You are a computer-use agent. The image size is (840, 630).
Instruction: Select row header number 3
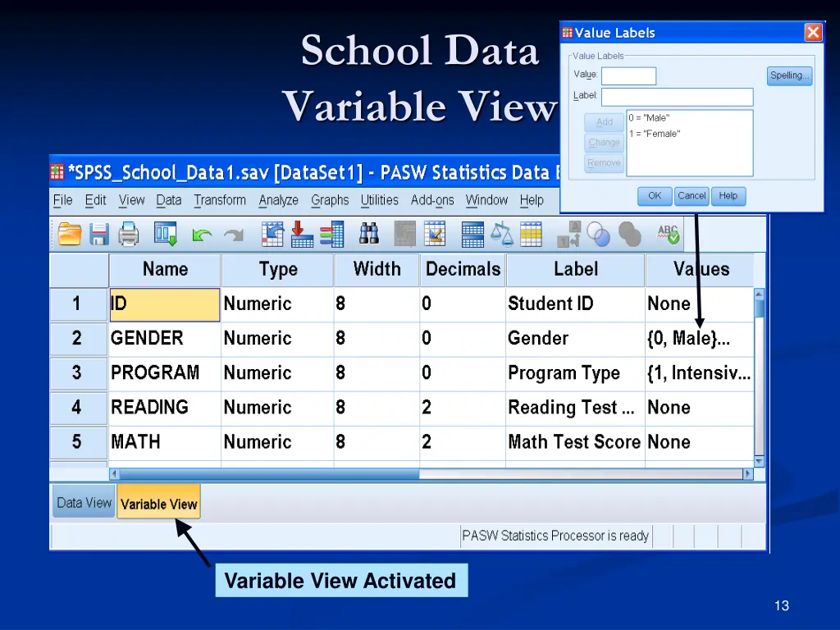tap(78, 373)
